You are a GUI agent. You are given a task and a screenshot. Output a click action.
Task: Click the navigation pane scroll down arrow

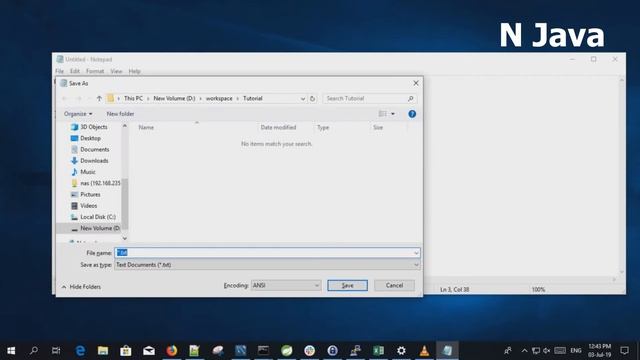tap(125, 238)
